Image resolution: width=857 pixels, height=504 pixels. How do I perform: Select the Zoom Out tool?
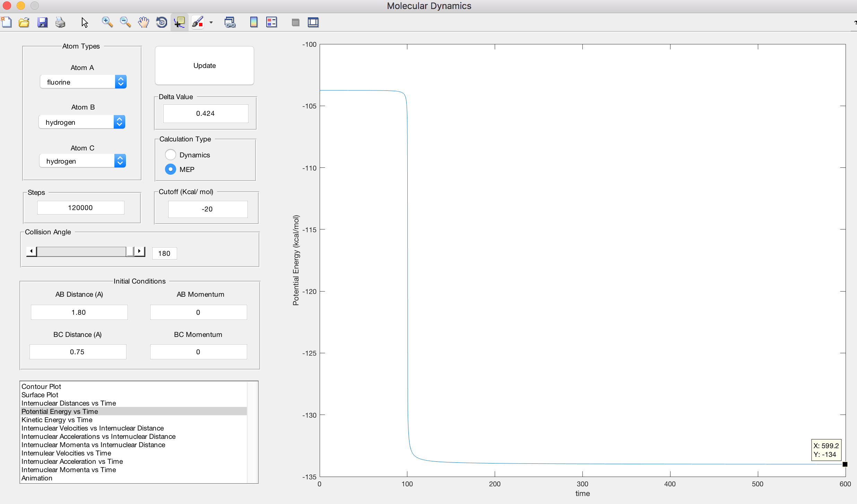pyautogui.click(x=125, y=23)
